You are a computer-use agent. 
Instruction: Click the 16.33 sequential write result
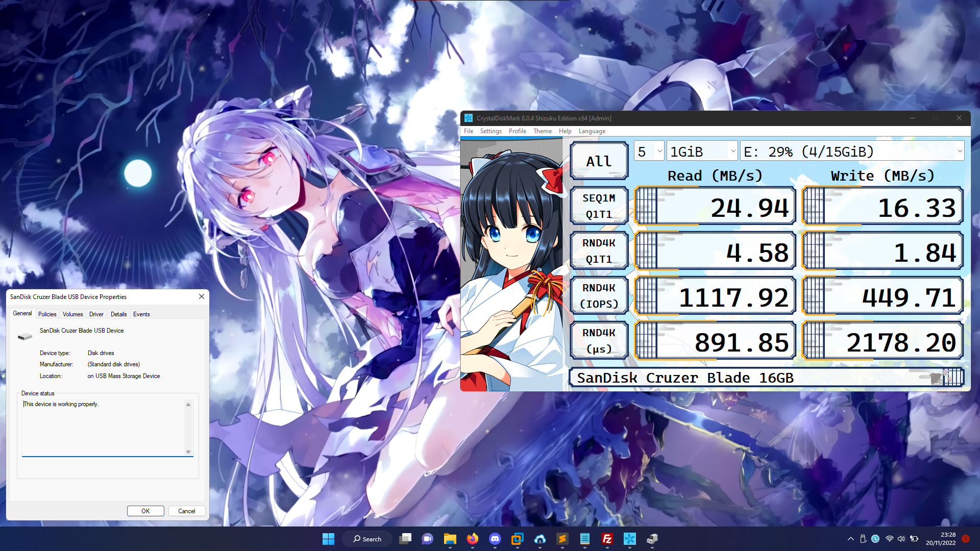tap(883, 206)
